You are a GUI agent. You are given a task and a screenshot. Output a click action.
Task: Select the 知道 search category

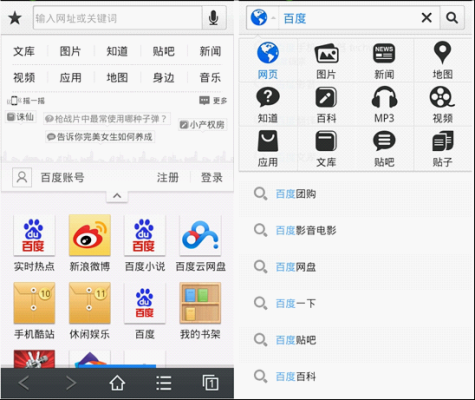pyautogui.click(x=268, y=105)
